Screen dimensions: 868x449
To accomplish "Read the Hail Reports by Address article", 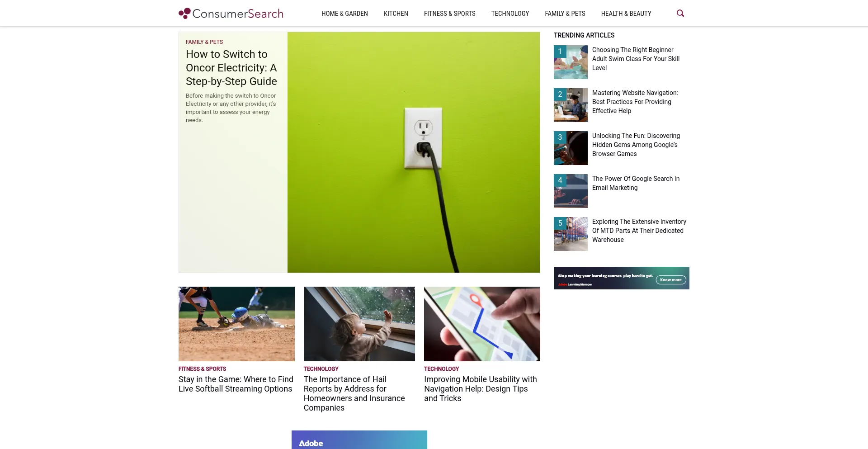I will [354, 393].
